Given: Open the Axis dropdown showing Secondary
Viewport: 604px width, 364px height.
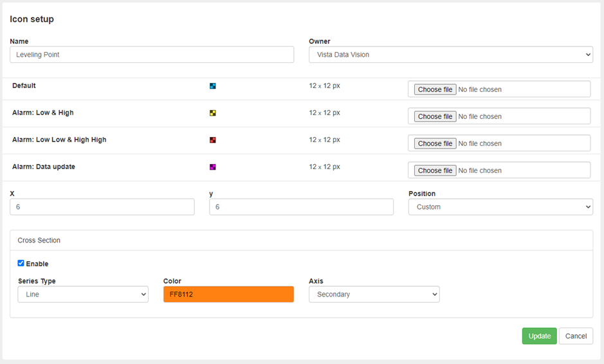Looking at the screenshot, I should coord(374,295).
